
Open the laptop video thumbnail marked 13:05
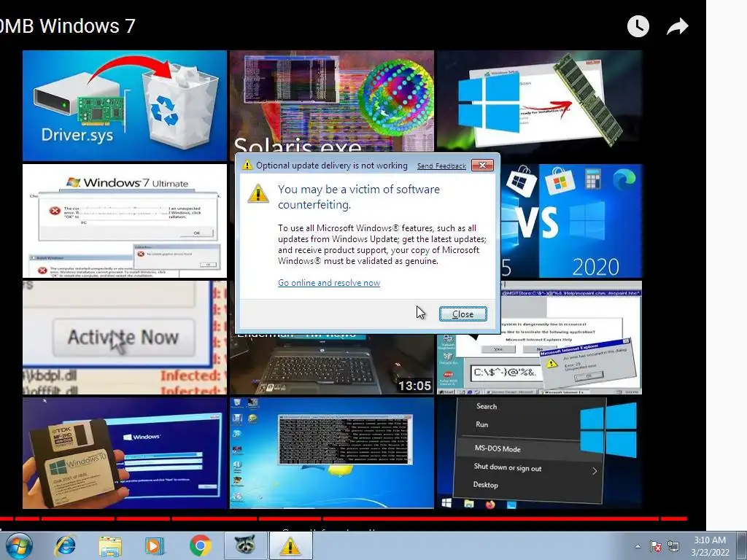(x=332, y=365)
